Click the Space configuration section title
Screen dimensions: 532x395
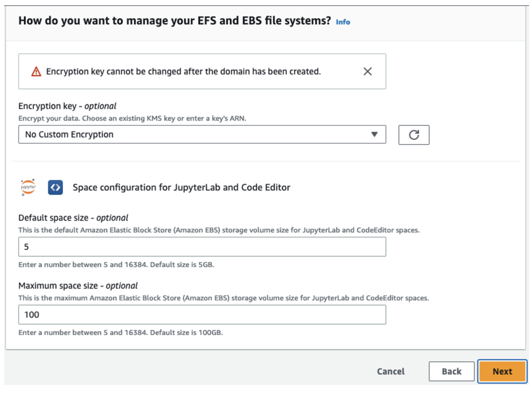(181, 187)
